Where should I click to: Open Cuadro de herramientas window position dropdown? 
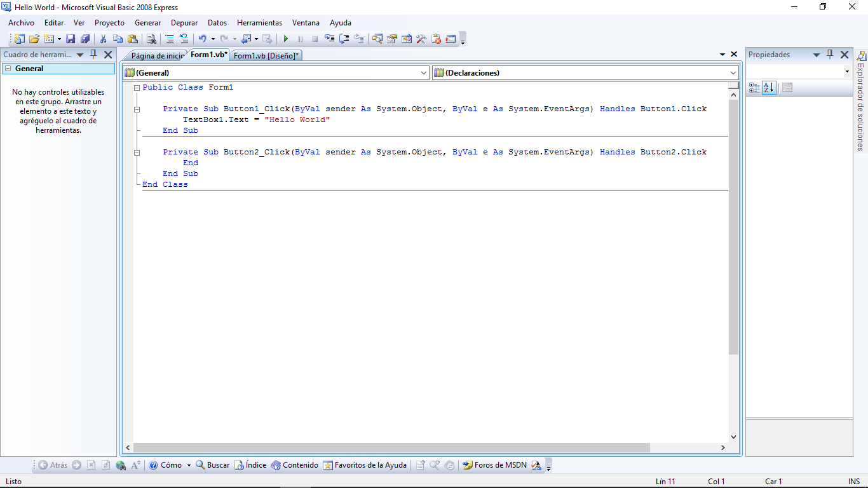click(80, 55)
